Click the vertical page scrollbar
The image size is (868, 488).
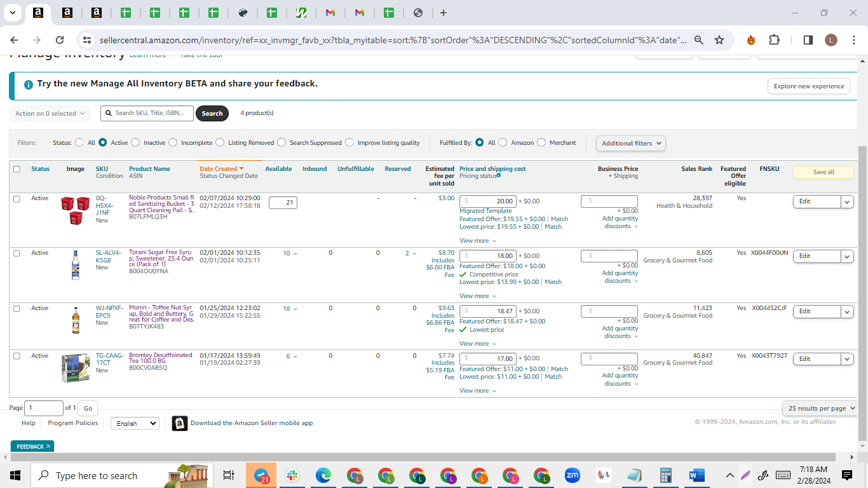(x=862, y=294)
